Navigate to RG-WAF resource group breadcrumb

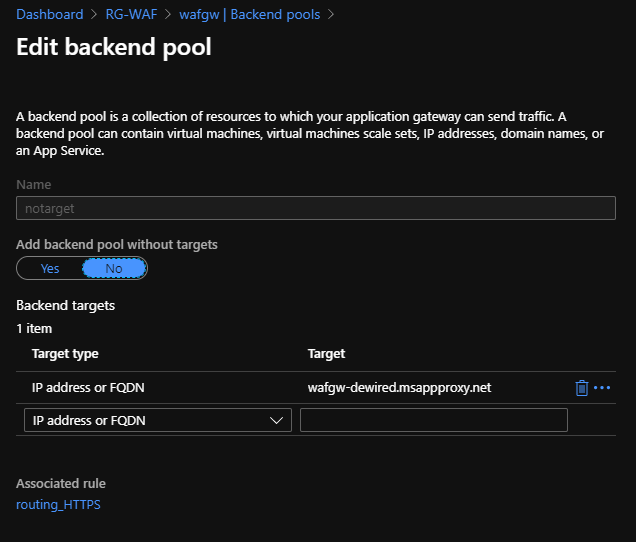coord(131,15)
